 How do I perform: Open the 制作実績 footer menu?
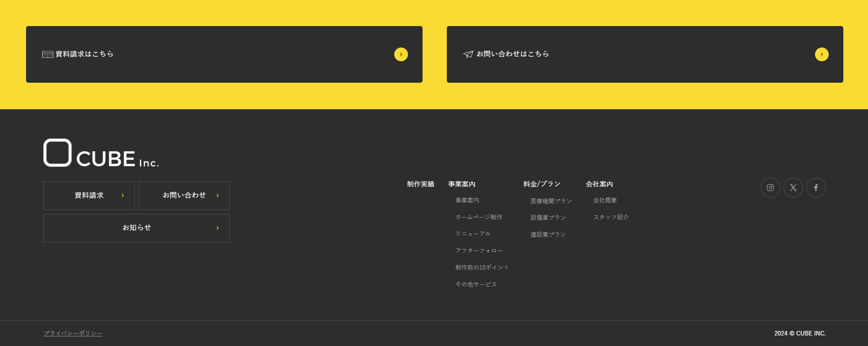421,184
